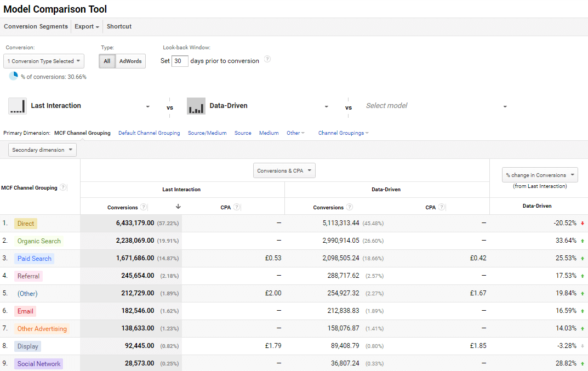Click the 89,408.79 conversions value
The height and width of the screenshot is (371, 588).
[345, 345]
